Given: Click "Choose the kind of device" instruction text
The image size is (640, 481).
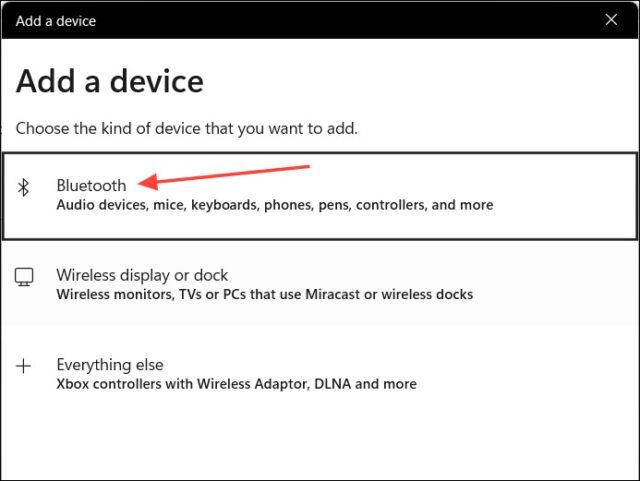Looking at the screenshot, I should pos(187,129).
